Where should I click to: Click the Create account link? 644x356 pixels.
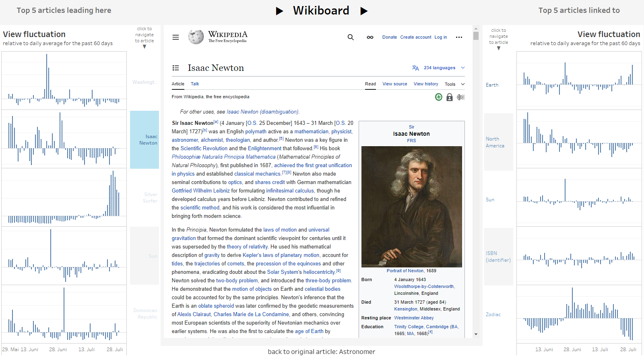pyautogui.click(x=416, y=37)
